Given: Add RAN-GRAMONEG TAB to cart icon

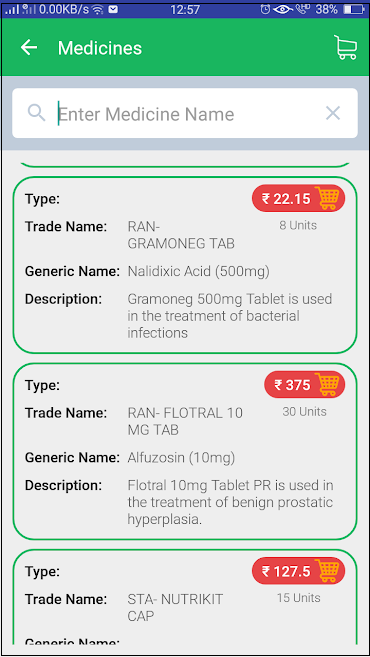Looking at the screenshot, I should click(x=329, y=198).
